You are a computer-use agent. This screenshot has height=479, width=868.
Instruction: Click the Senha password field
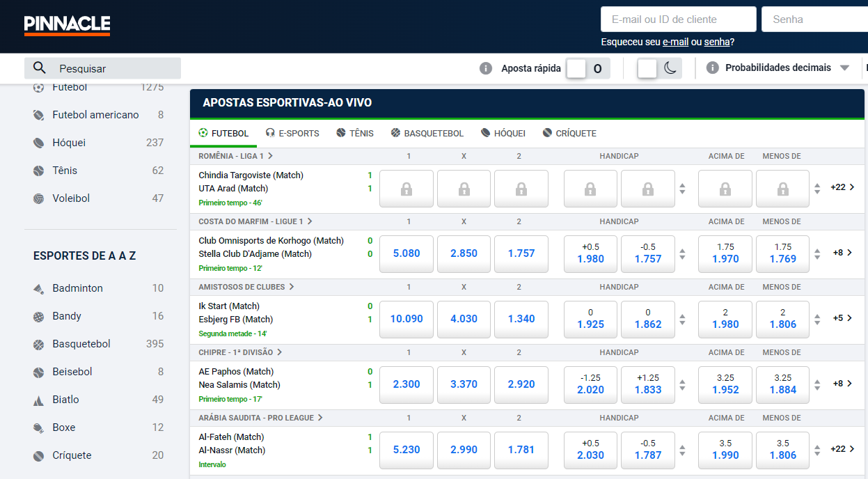814,19
